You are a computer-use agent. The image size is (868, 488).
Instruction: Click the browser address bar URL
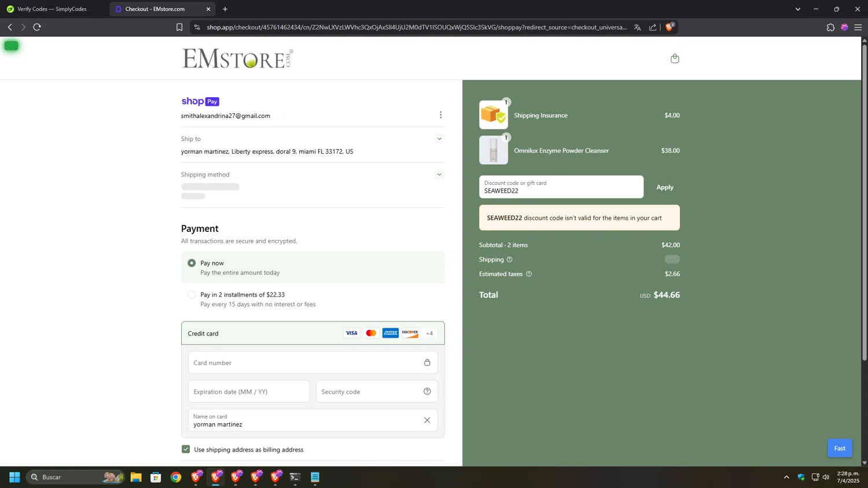(417, 27)
